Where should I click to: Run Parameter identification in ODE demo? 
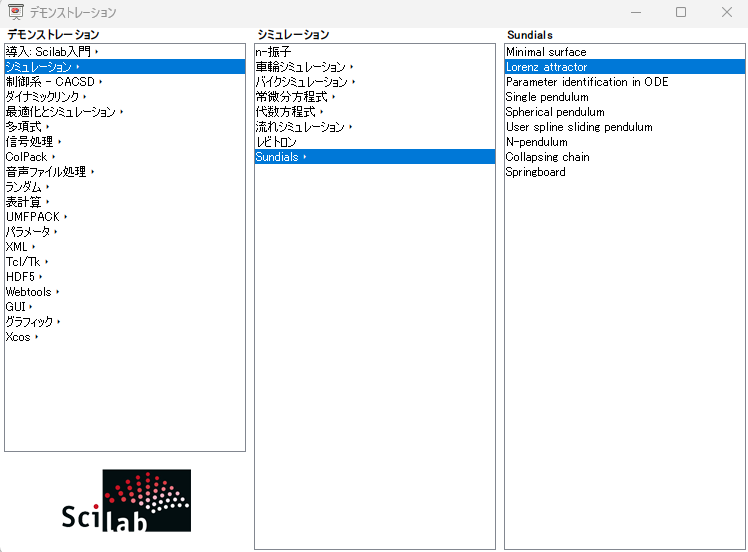click(625, 82)
